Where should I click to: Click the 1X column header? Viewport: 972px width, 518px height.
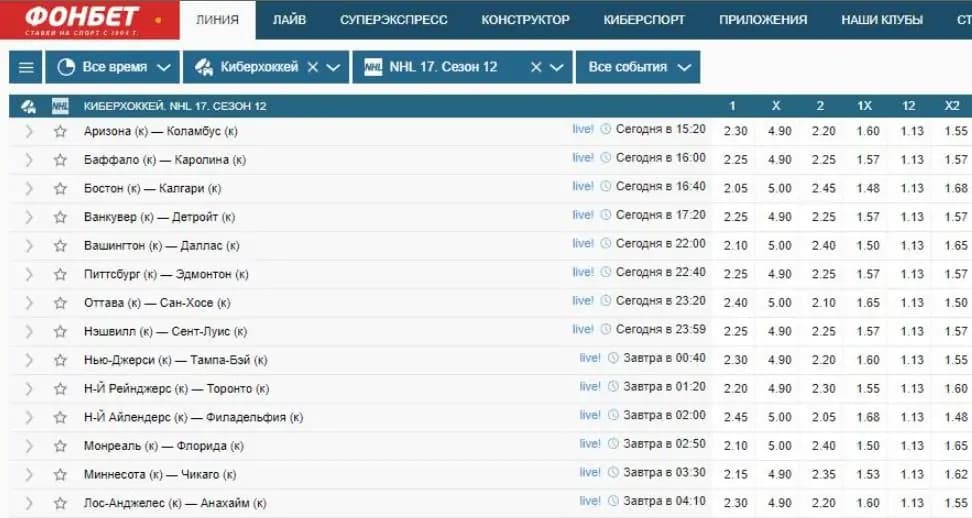[865, 106]
